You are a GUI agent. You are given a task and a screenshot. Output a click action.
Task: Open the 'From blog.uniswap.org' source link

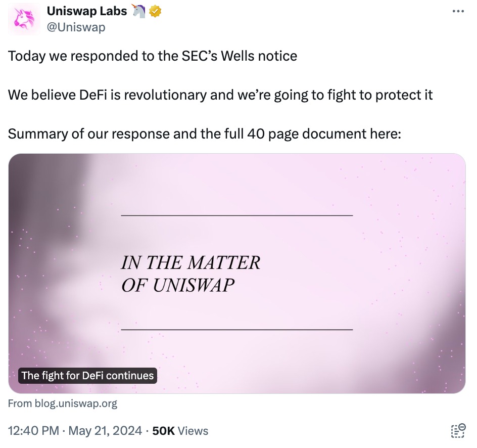pyautogui.click(x=63, y=403)
